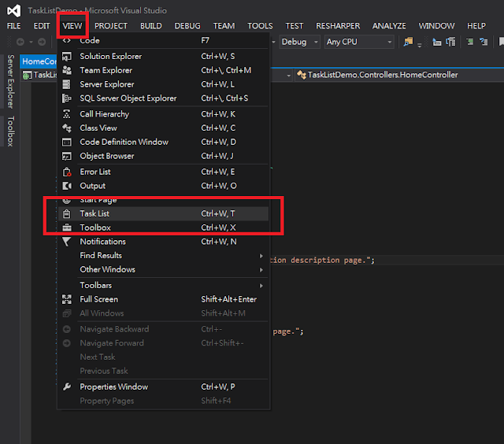The height and width of the screenshot is (444, 504).
Task: Select Properties Window menu entry
Action: (x=163, y=387)
